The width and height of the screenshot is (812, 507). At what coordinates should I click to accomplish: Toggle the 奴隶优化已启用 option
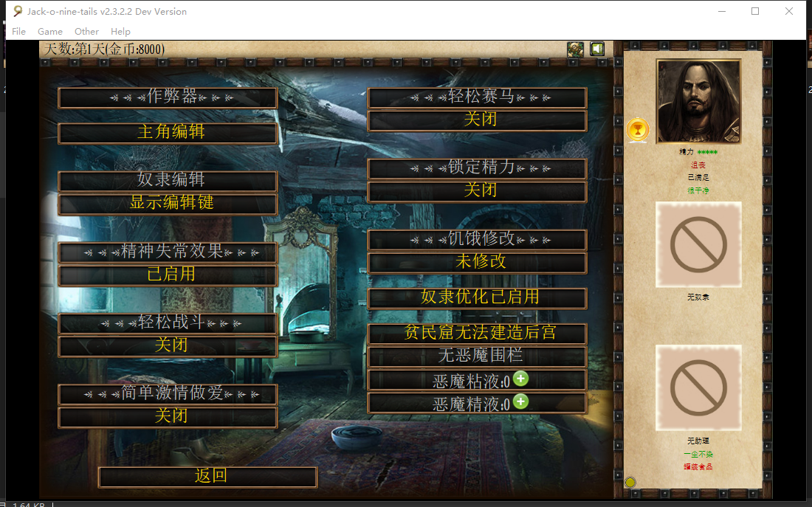[477, 297]
